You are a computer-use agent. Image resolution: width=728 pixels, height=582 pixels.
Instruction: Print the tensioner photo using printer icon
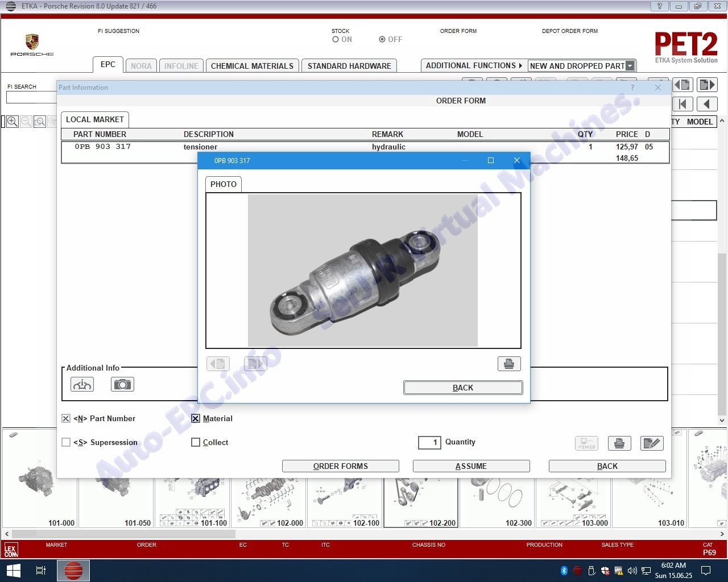tap(508, 364)
